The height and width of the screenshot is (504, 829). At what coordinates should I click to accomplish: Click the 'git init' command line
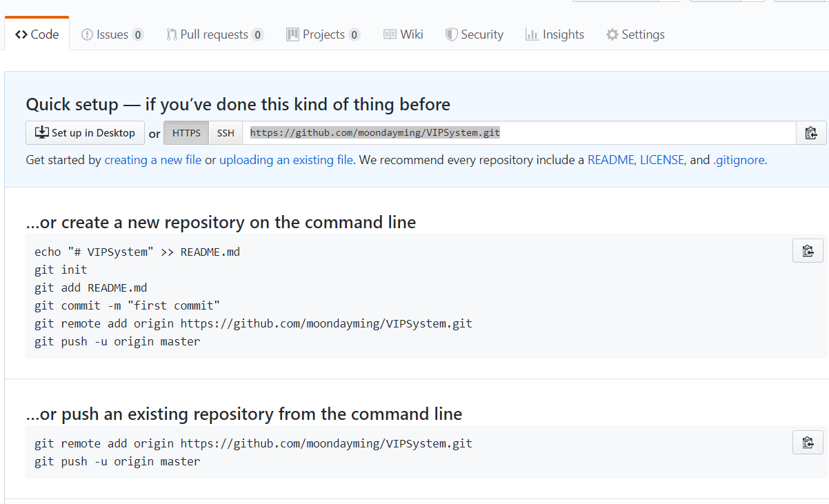pos(61,270)
